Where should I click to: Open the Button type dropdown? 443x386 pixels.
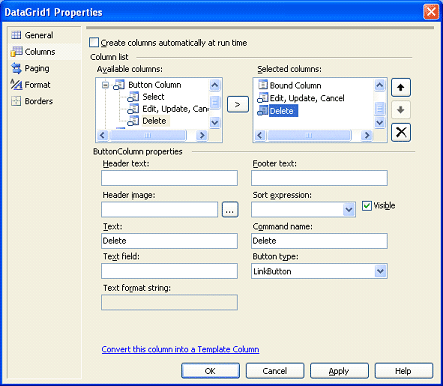(x=380, y=271)
